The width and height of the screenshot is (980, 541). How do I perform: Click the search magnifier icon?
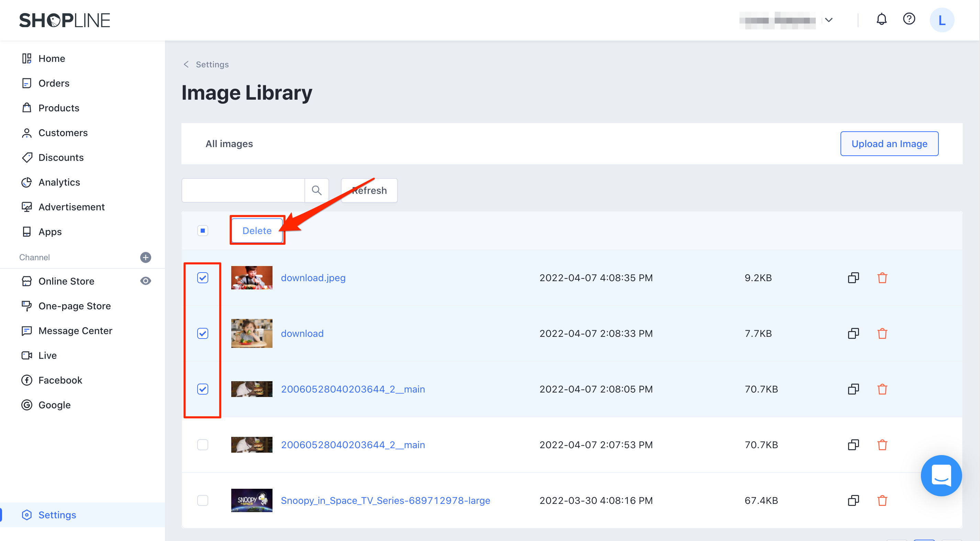[x=316, y=190]
